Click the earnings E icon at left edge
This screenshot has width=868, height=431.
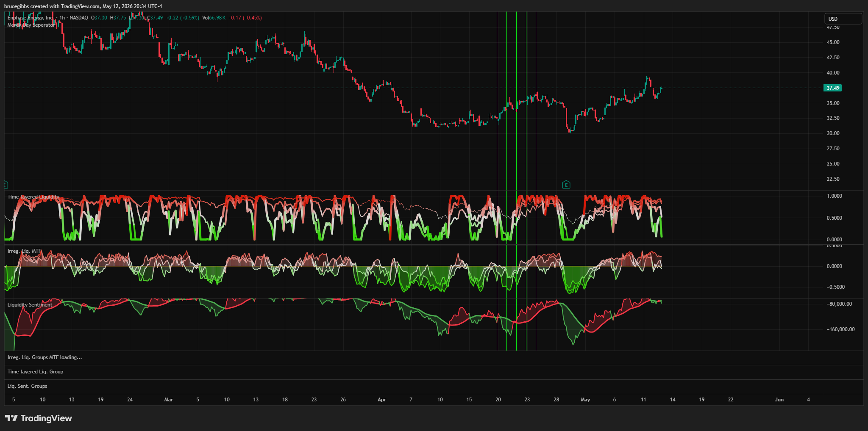[6, 185]
